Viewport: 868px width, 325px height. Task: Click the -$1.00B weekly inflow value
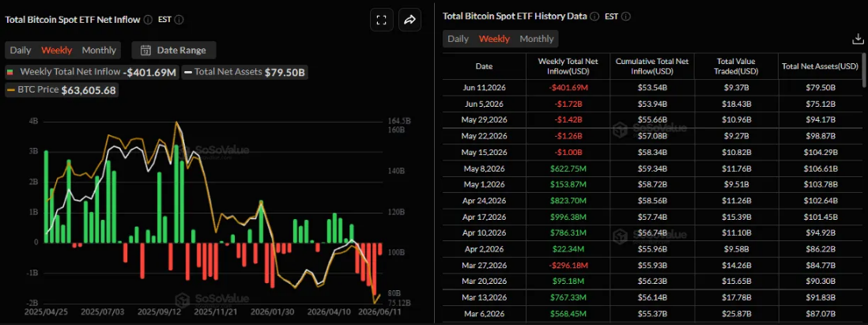pyautogui.click(x=568, y=152)
